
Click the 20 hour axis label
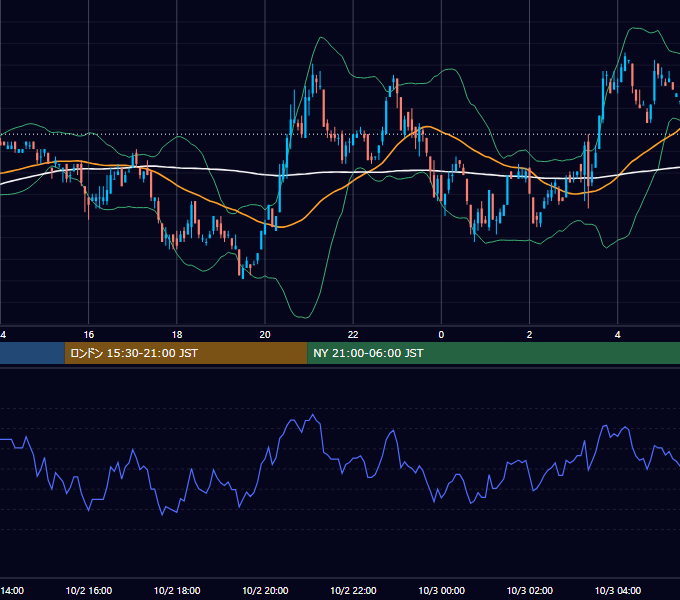coord(265,335)
